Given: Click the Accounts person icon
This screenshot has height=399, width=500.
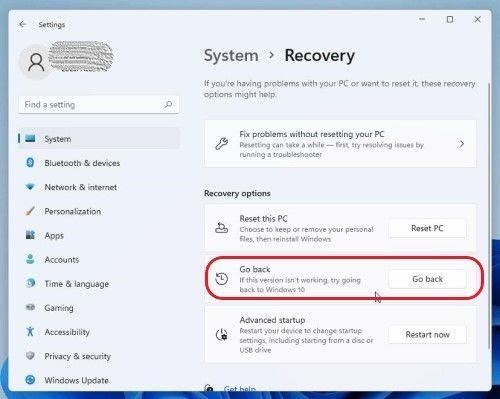Looking at the screenshot, I should point(30,259).
